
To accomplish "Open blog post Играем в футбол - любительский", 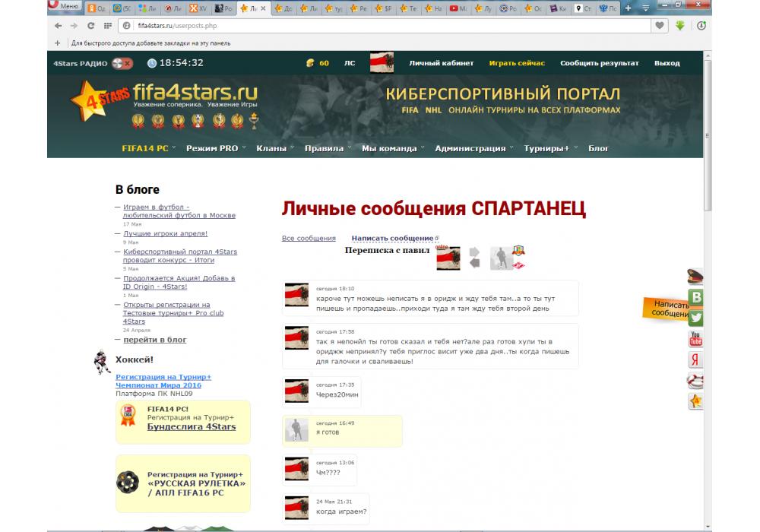I will pos(179,211).
